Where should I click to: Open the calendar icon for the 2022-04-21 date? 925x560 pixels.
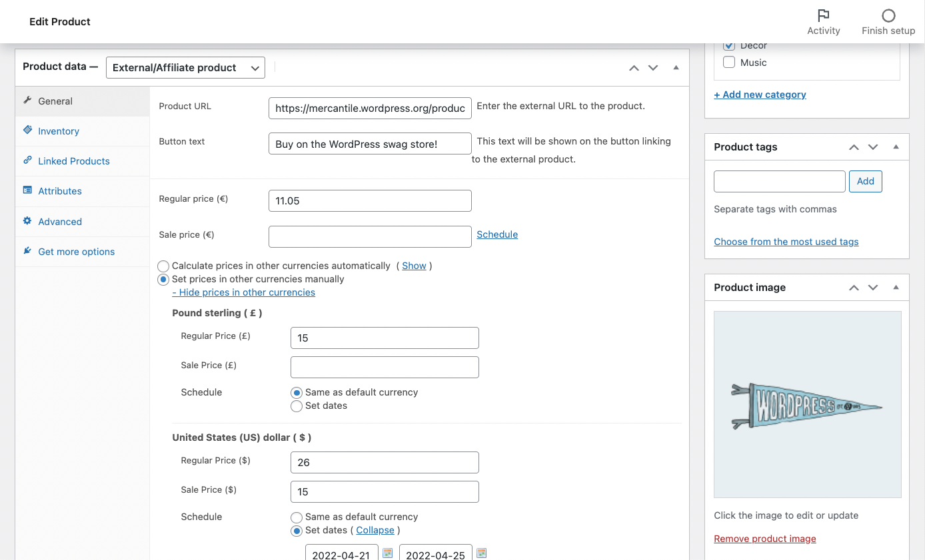pyautogui.click(x=387, y=553)
